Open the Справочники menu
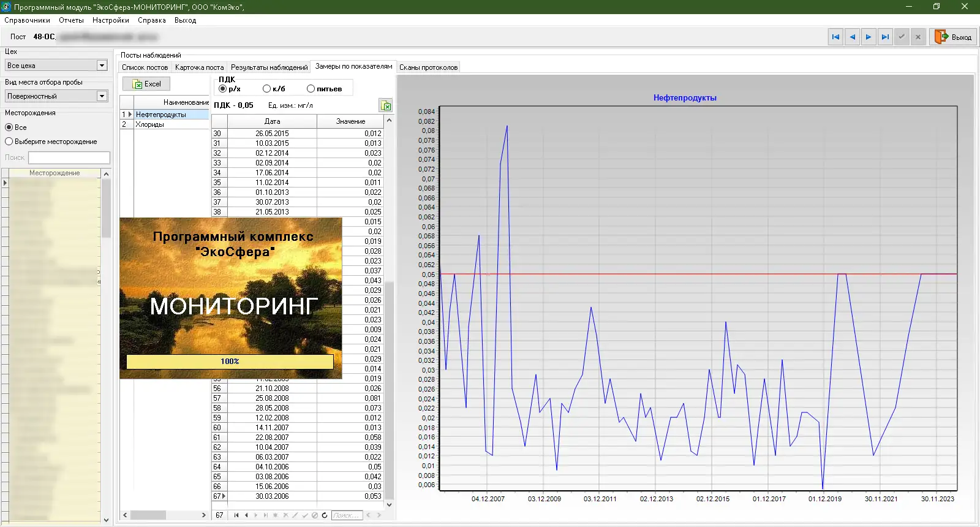 pyautogui.click(x=27, y=20)
